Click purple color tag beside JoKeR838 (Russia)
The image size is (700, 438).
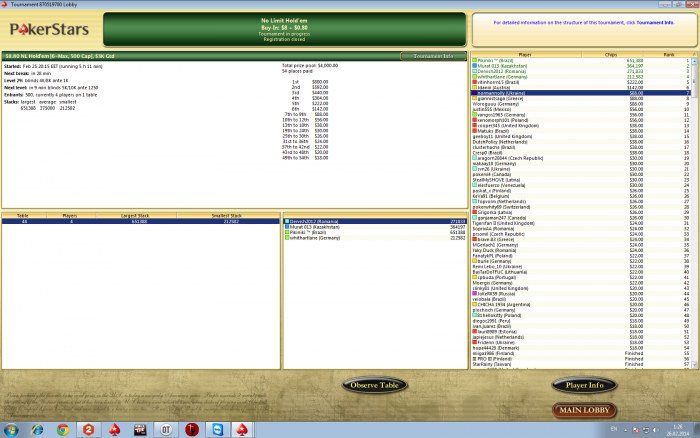point(475,294)
